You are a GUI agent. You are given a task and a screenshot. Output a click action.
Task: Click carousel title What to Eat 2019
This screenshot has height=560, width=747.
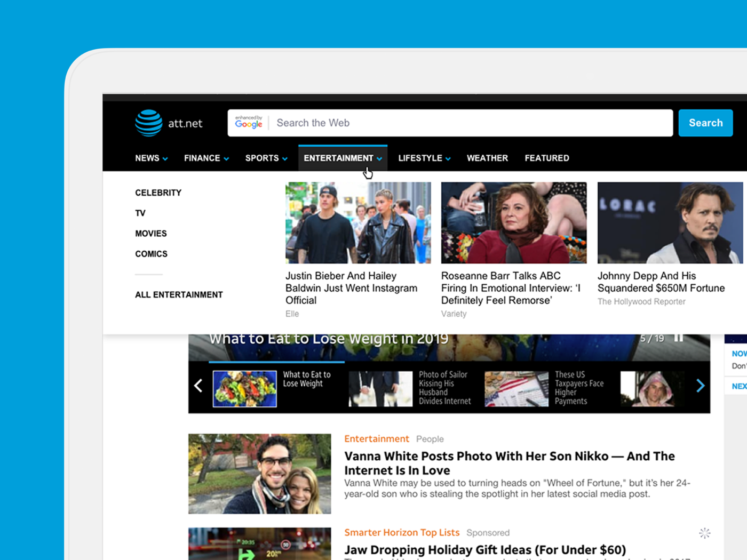click(x=329, y=339)
